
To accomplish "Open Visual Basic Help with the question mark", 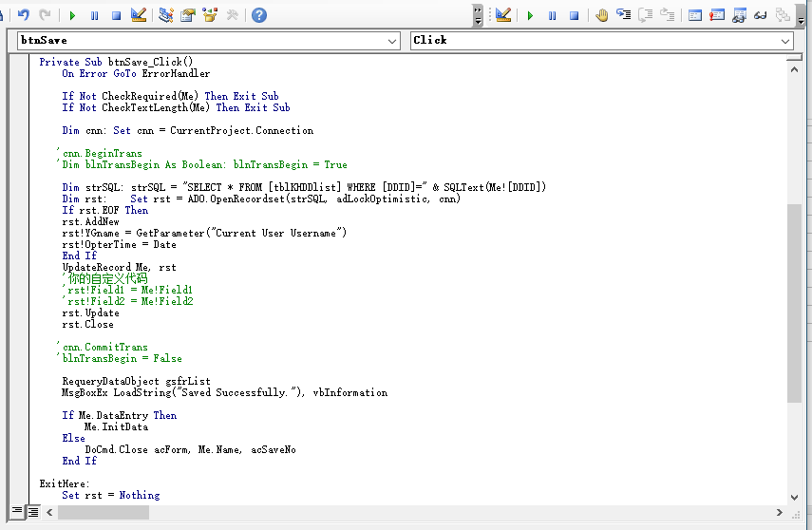I will pos(259,15).
